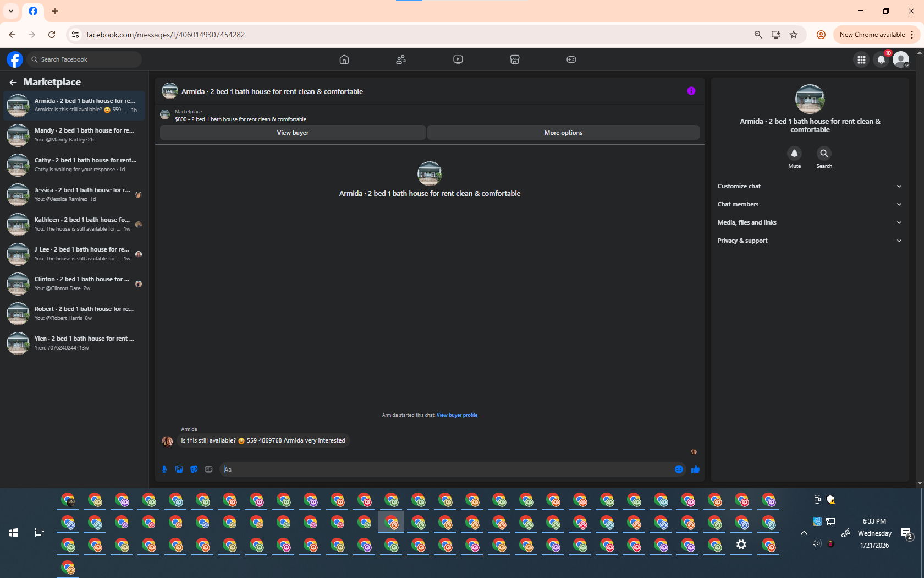This screenshot has width=924, height=578.
Task: Expand Customize chat section
Action: tap(810, 186)
